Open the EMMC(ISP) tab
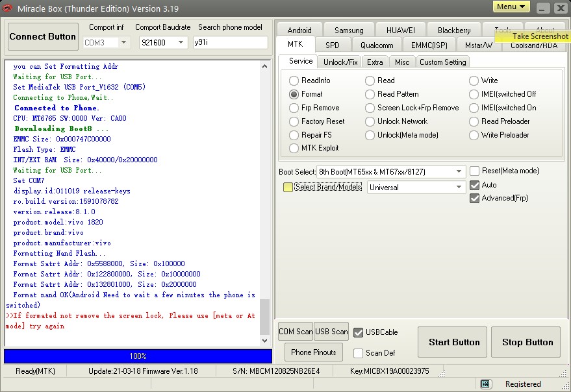The height and width of the screenshot is (392, 571). tap(429, 45)
